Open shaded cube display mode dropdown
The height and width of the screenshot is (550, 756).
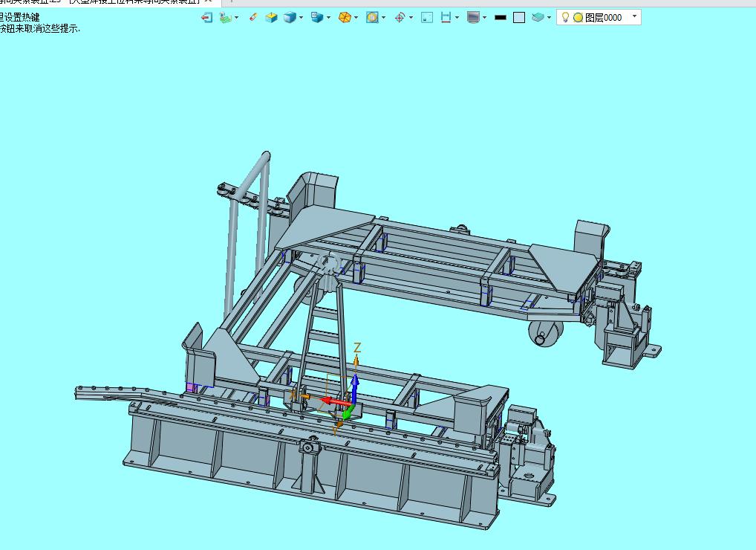[x=301, y=18]
